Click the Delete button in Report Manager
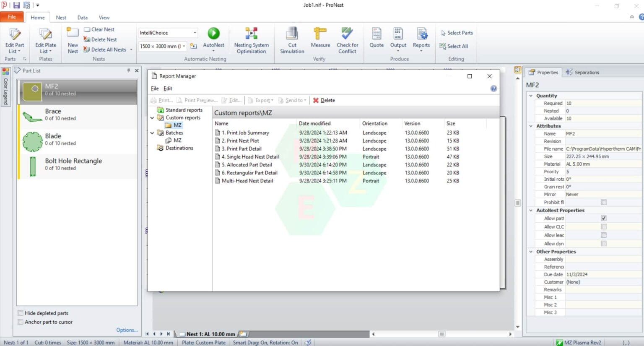Viewport: 644px width, 346px height. tap(324, 100)
